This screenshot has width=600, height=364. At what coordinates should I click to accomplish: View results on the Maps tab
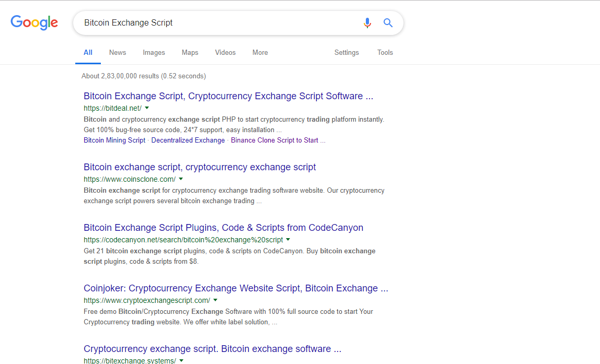click(x=190, y=52)
